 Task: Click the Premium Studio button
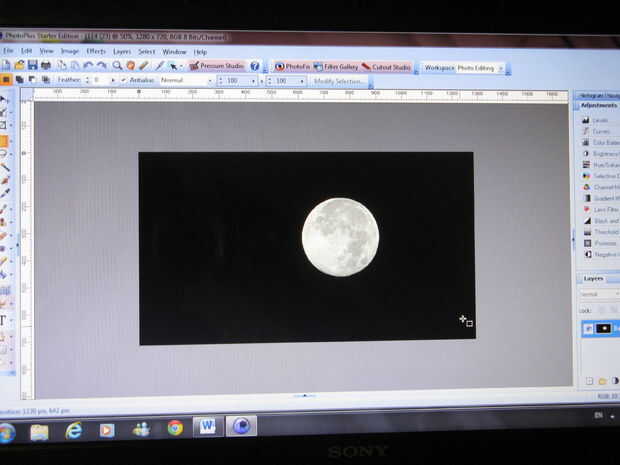(217, 66)
